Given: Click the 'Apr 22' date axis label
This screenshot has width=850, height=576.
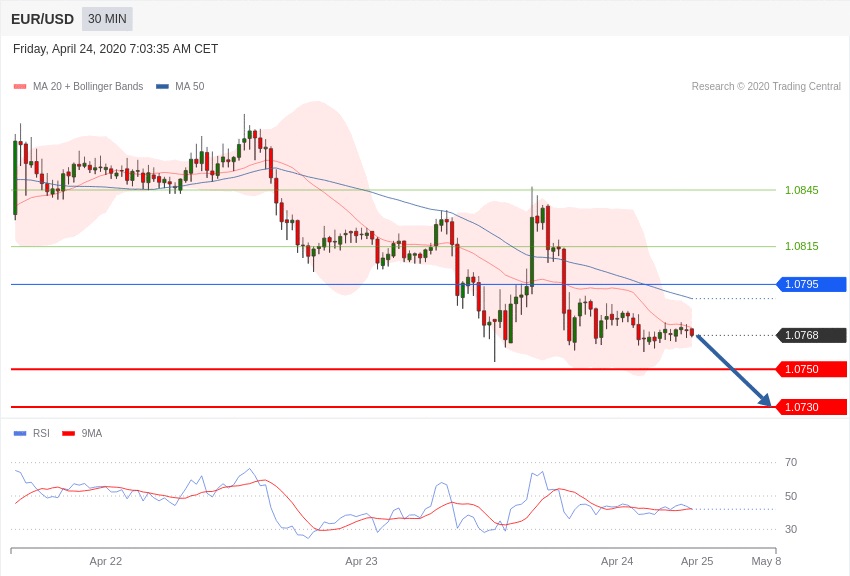Looking at the screenshot, I should pos(106,561).
